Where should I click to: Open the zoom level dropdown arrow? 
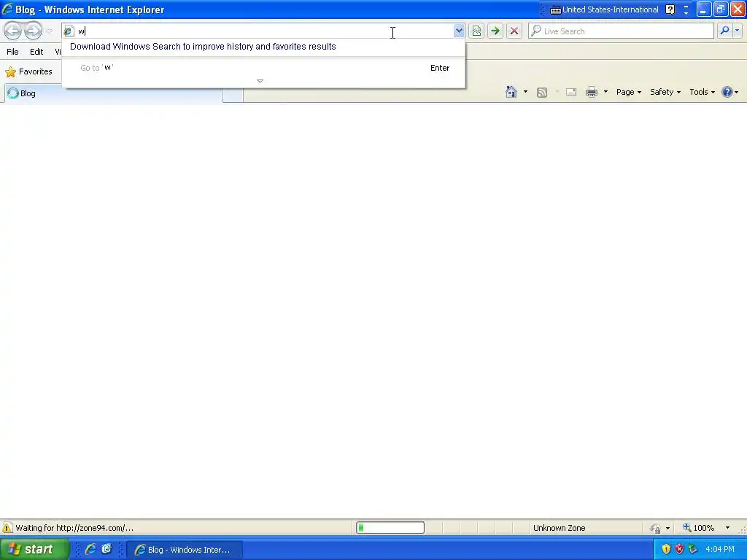click(x=727, y=528)
